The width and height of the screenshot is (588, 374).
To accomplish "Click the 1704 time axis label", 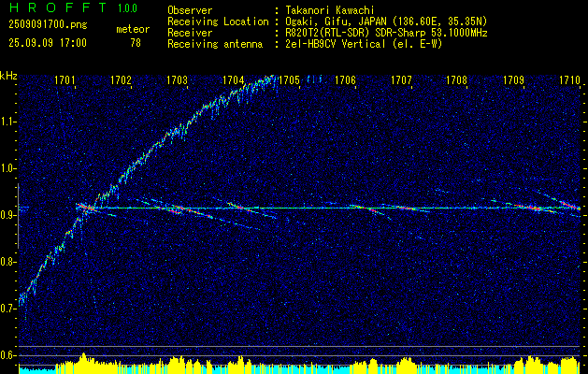I will 233,79.
